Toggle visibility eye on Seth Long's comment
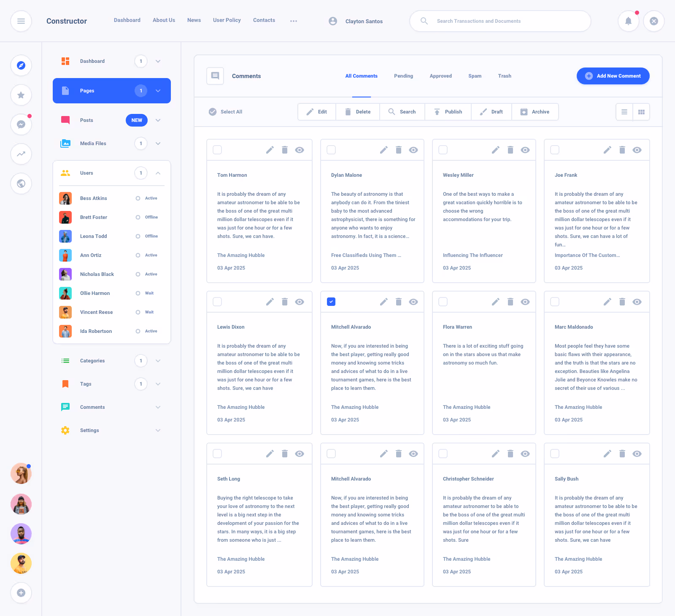The image size is (675, 616). 300,454
